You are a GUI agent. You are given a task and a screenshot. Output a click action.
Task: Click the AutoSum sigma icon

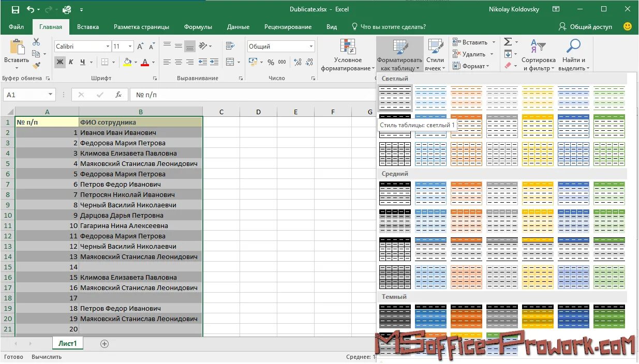(508, 42)
